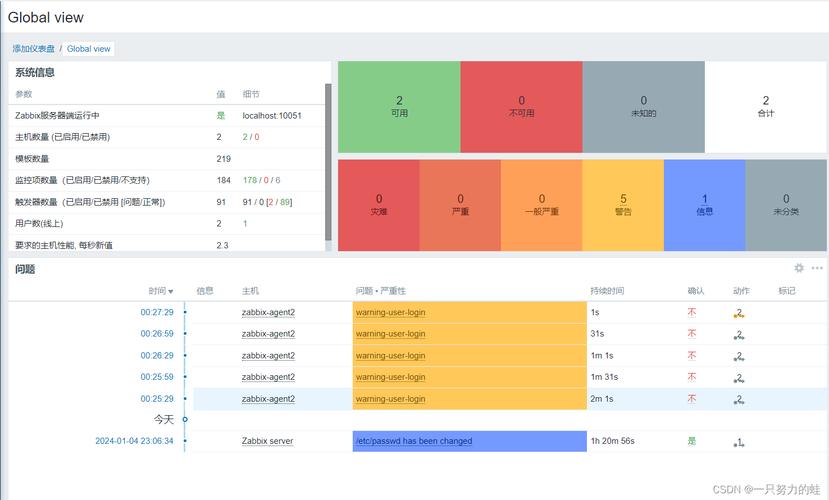Click the green 可用 hosts tile
This screenshot has height=500, width=829.
point(399,107)
